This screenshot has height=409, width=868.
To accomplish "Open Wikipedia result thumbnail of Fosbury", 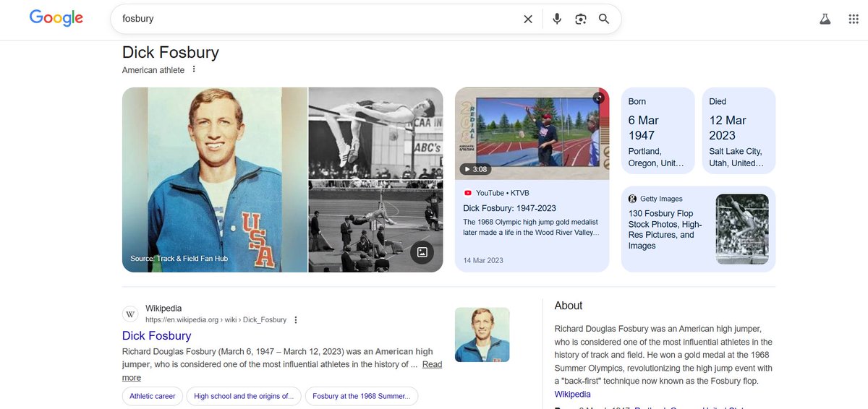I will coord(482,335).
